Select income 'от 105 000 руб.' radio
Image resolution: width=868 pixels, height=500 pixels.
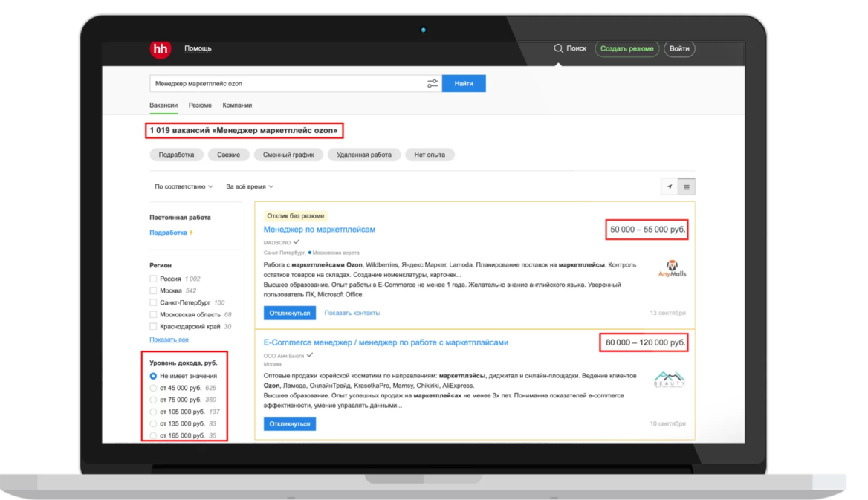(x=153, y=412)
